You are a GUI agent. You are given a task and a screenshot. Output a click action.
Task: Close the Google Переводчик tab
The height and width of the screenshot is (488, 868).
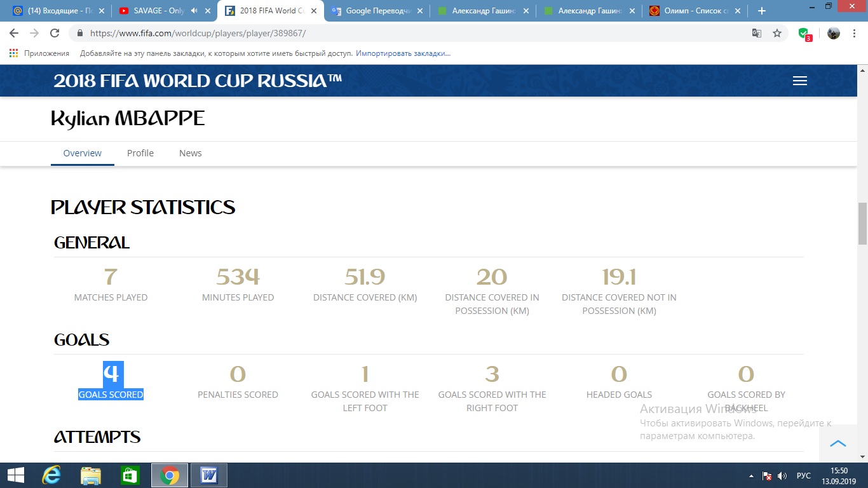pos(420,11)
